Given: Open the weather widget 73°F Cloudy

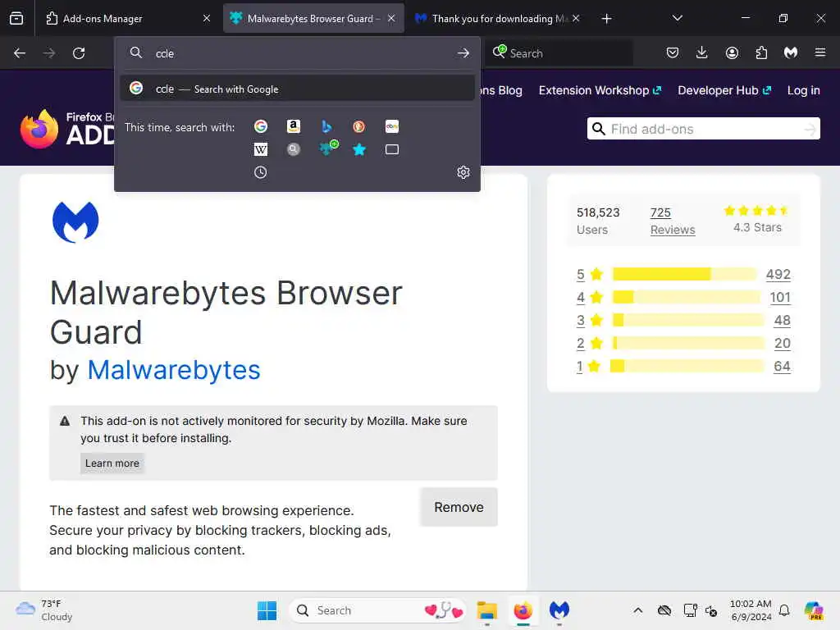Looking at the screenshot, I should point(44,610).
